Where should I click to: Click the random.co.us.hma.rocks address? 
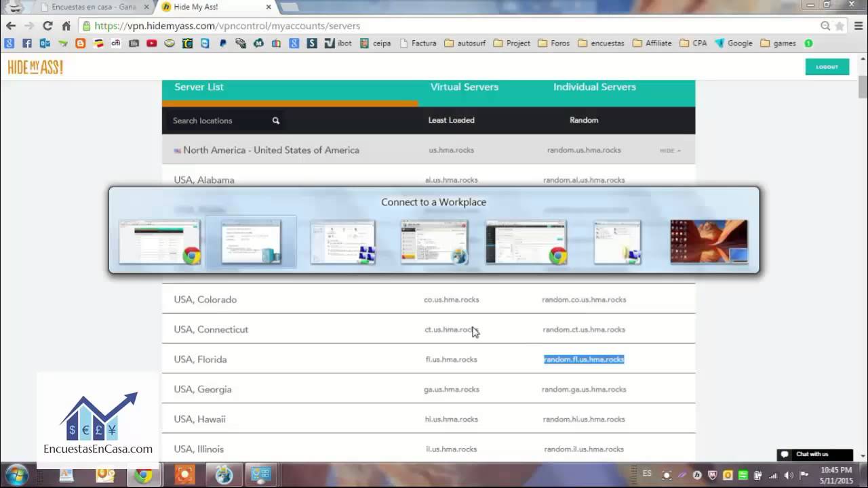tap(584, 300)
